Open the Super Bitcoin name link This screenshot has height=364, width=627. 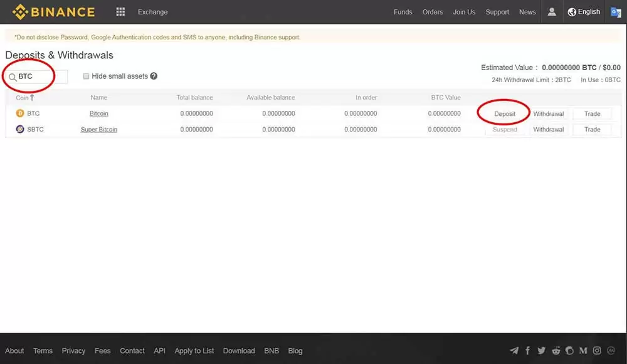(99, 130)
